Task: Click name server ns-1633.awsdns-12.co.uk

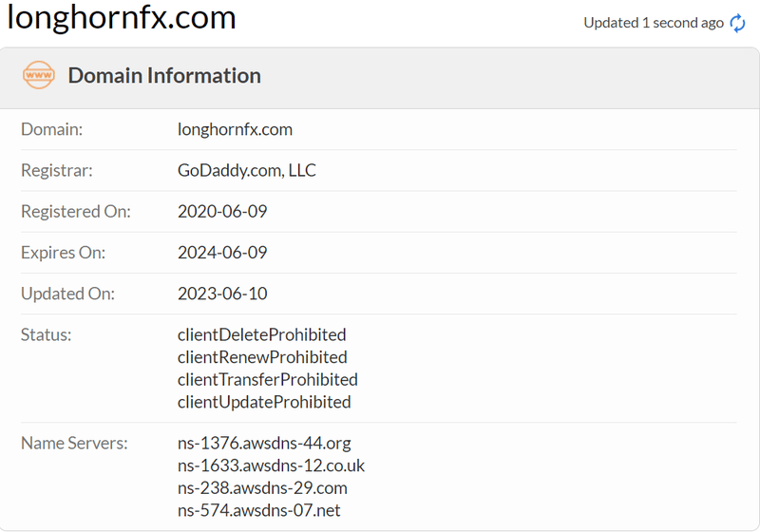Action: 271,465
